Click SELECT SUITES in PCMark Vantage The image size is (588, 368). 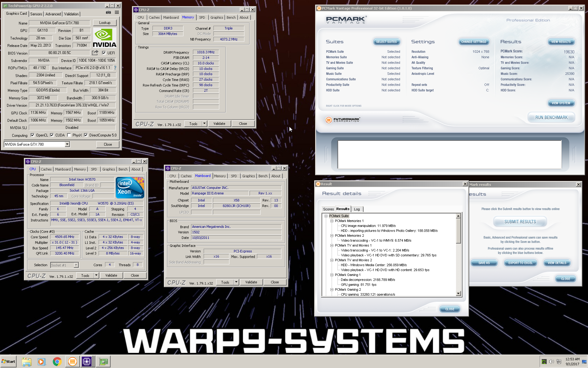(x=386, y=42)
